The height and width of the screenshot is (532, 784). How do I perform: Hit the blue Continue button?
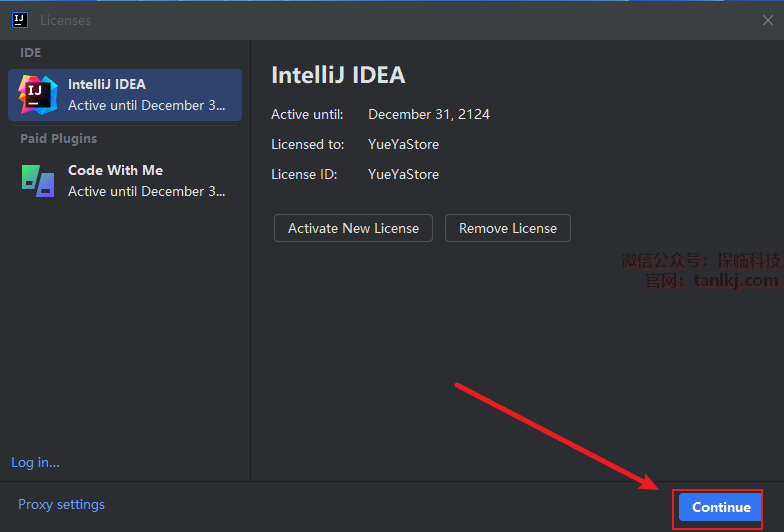pos(720,507)
